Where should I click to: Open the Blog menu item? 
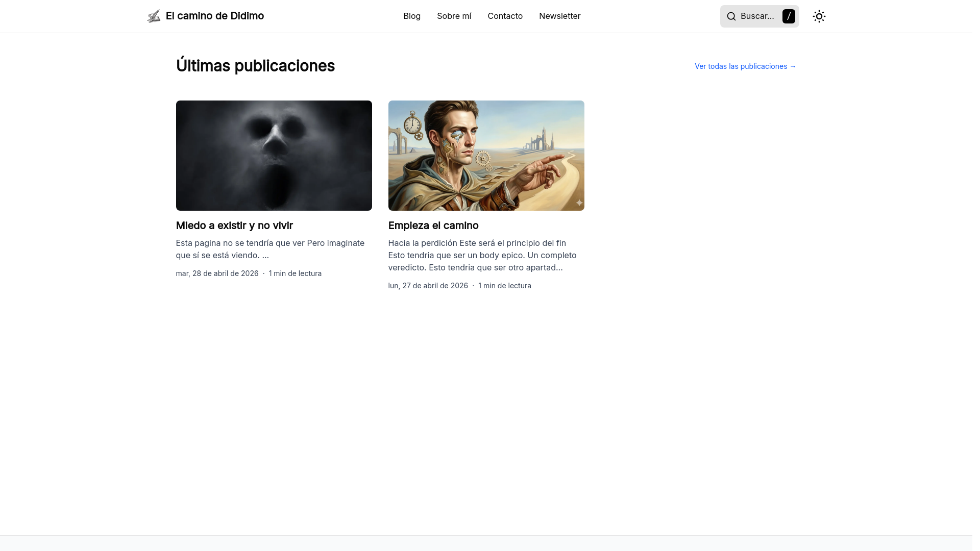point(412,16)
